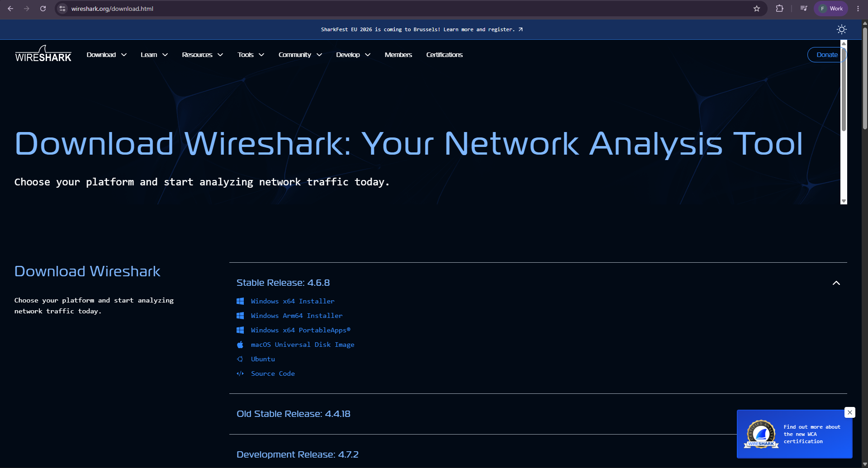Viewport: 868px width, 468px height.
Task: Click the Ubuntu logo icon
Action: 240,359
